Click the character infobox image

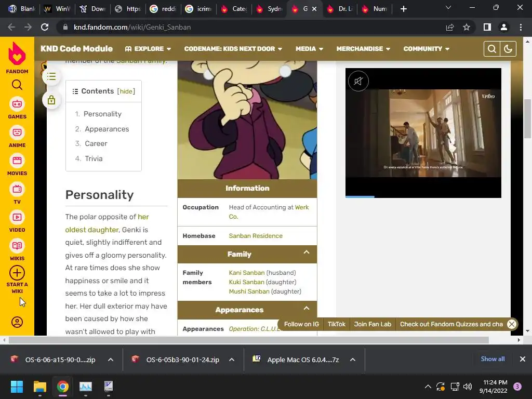pyautogui.click(x=247, y=120)
